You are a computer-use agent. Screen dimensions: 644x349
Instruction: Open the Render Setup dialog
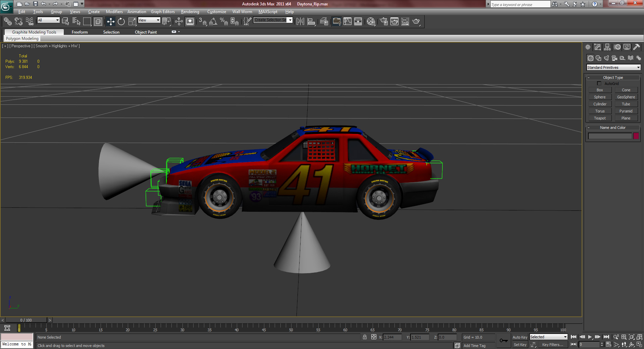point(384,21)
